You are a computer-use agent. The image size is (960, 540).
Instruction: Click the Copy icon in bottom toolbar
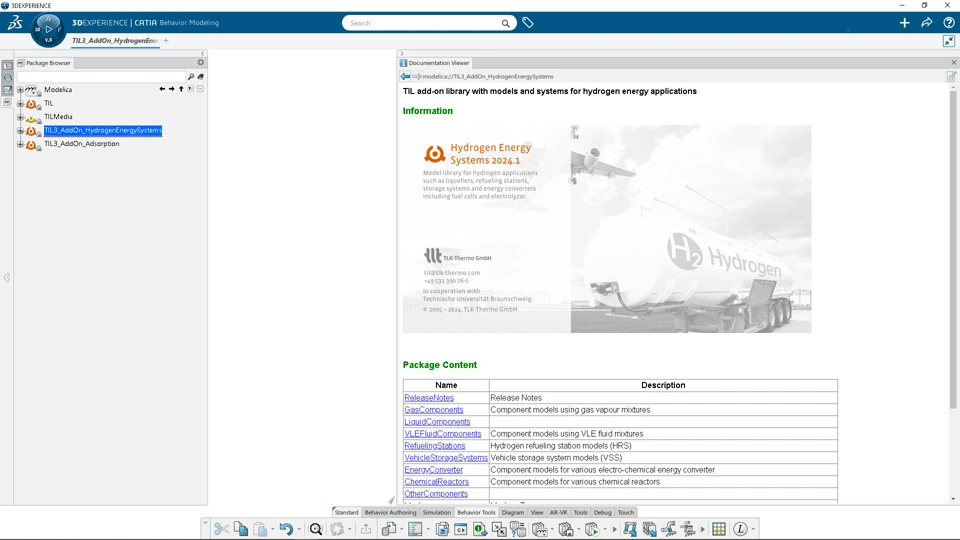coord(241,528)
